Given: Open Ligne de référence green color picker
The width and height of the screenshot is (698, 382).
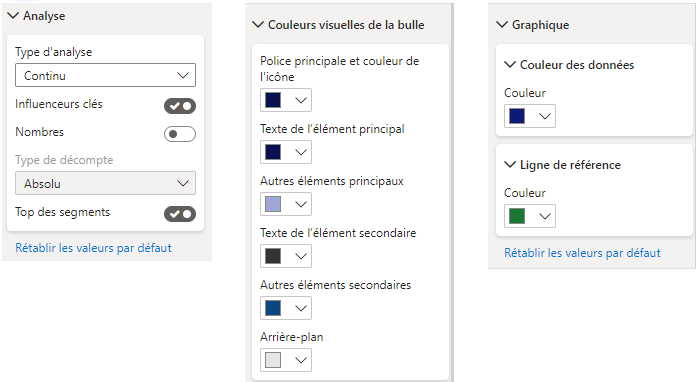Looking at the screenshot, I should (x=530, y=216).
